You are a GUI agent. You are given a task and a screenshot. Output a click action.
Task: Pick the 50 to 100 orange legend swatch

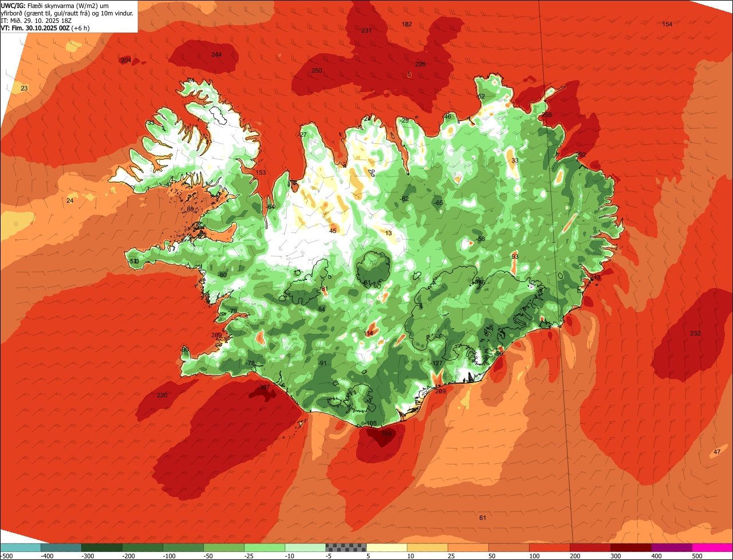point(509,547)
